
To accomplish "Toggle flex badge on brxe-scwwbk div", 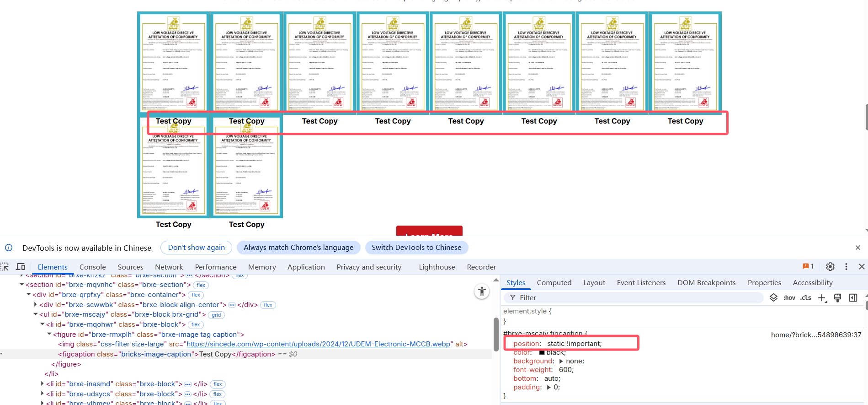I will click(x=268, y=305).
